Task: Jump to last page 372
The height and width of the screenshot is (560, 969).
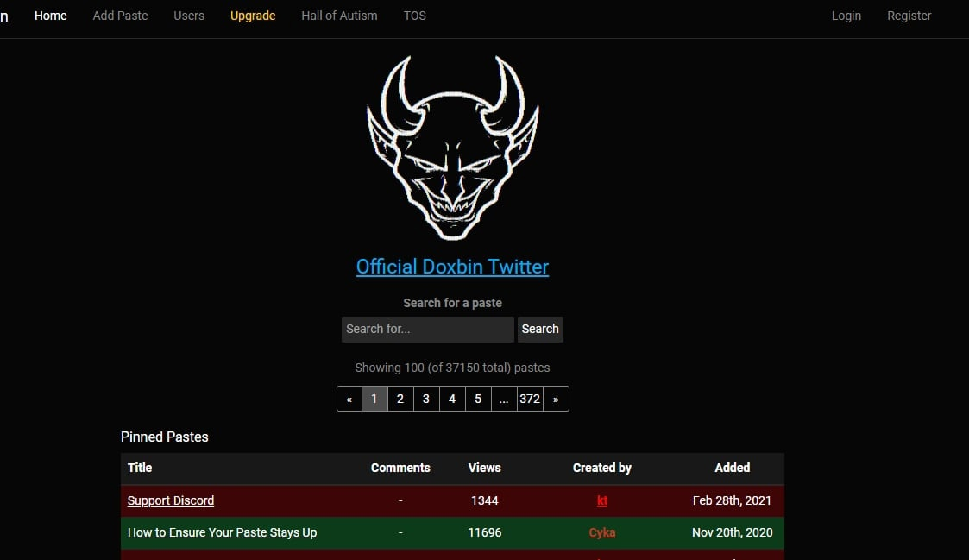Action: [x=530, y=399]
